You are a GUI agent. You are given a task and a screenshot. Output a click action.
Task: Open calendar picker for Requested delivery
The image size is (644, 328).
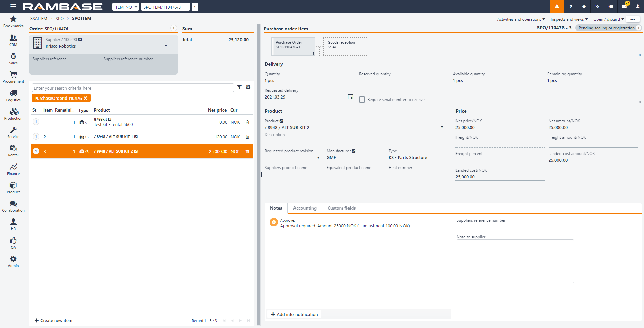point(351,97)
